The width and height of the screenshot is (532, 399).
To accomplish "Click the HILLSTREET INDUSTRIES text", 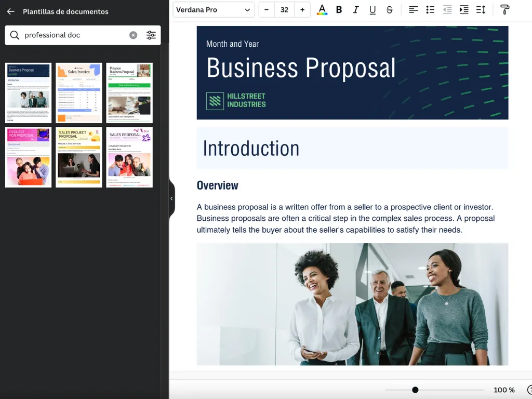I will coord(246,100).
